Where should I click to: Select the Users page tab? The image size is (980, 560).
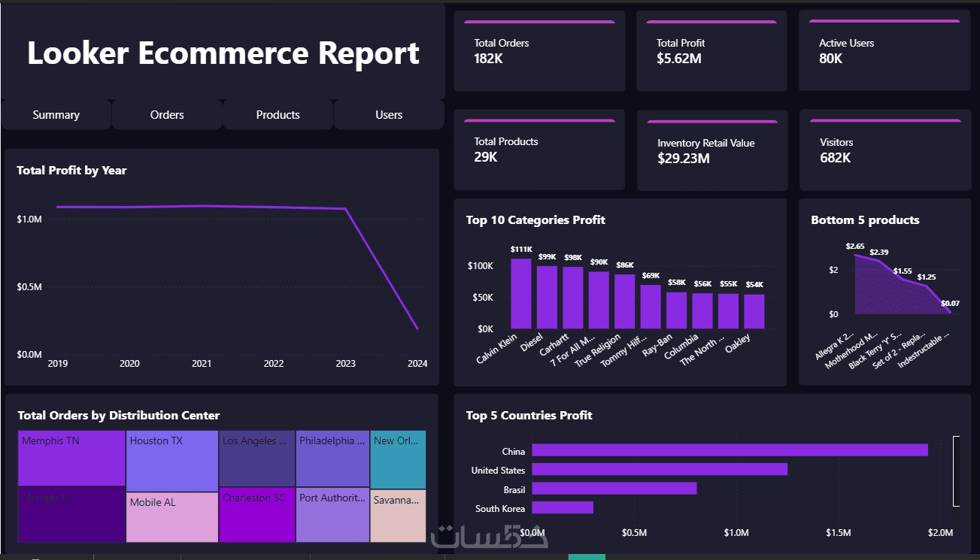coord(389,115)
